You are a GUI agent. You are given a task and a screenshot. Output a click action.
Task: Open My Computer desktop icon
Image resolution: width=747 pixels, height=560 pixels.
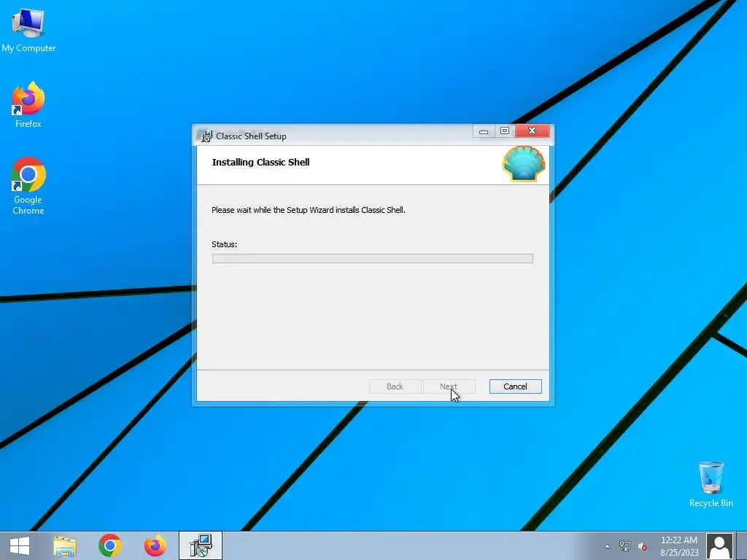[28, 30]
